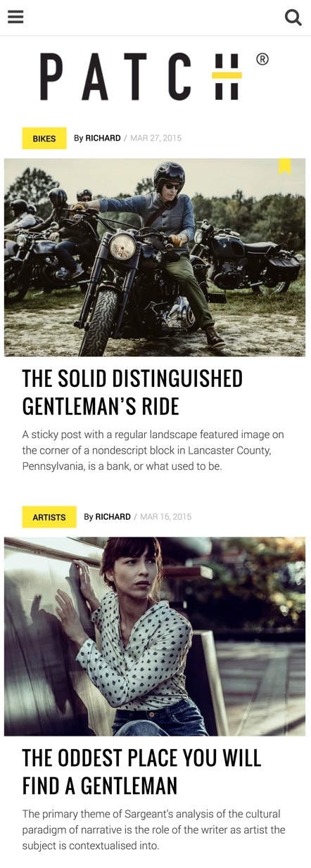This screenshot has height=868, width=311.
Task: Click the empty header bar area
Action: [x=154, y=18]
